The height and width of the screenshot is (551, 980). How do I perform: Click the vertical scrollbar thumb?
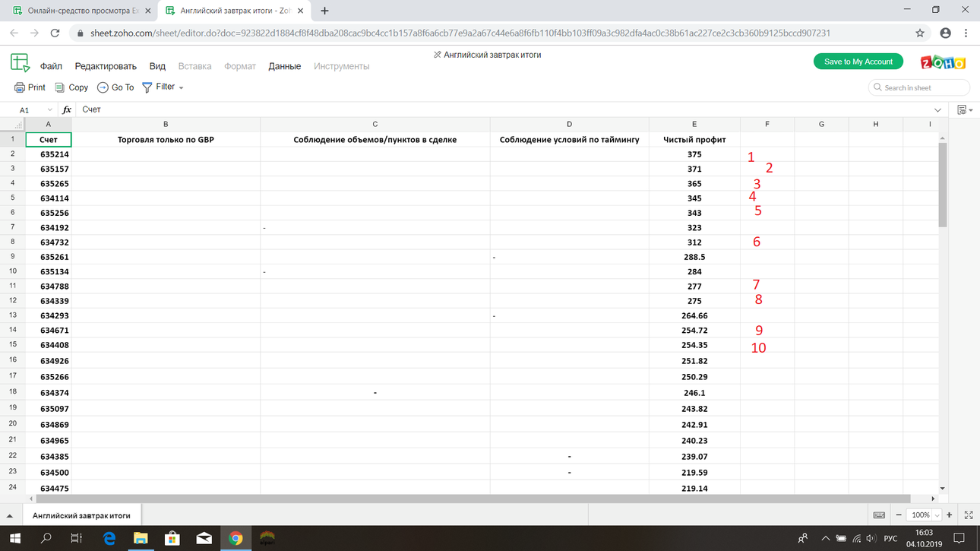point(943,185)
